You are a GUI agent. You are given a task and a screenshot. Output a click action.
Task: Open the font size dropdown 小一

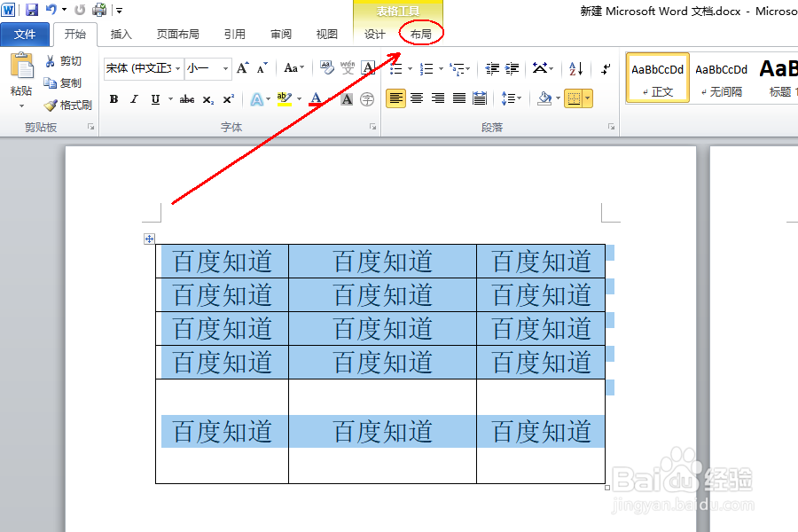point(225,68)
